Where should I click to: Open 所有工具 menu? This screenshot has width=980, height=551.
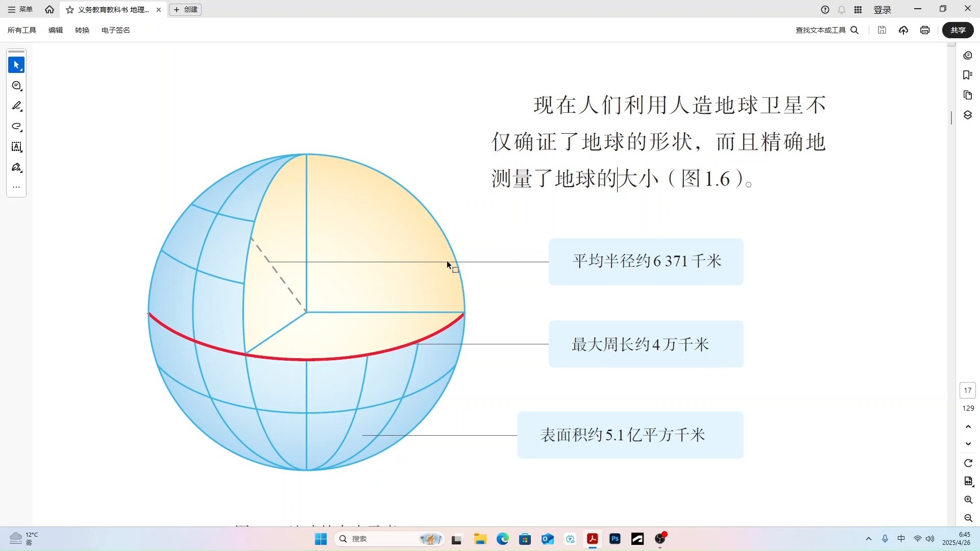22,30
